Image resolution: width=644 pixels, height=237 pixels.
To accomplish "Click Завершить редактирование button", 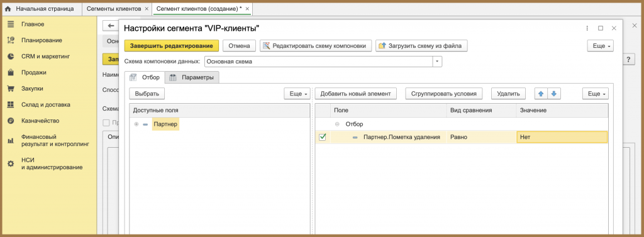I will coord(171,46).
